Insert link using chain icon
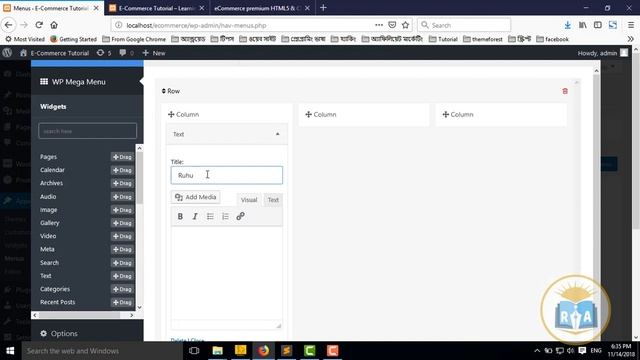640x360 pixels. 240,216
